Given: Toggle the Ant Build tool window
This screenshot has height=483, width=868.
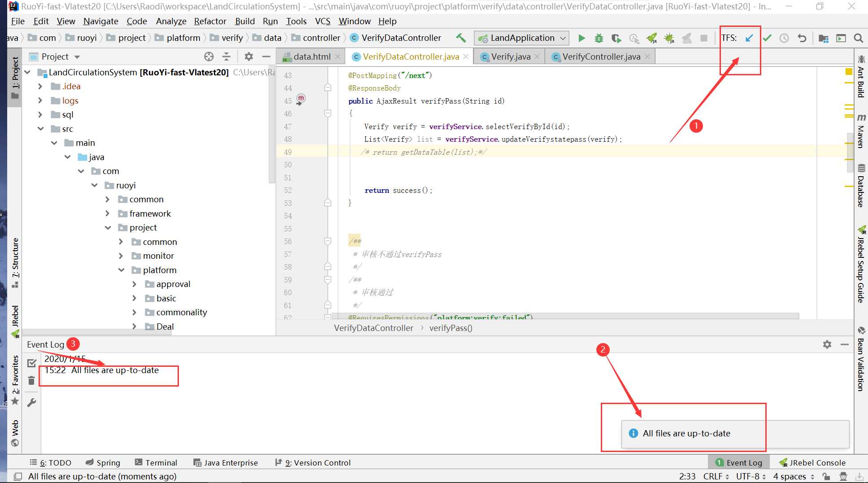Looking at the screenshot, I should click(x=861, y=76).
